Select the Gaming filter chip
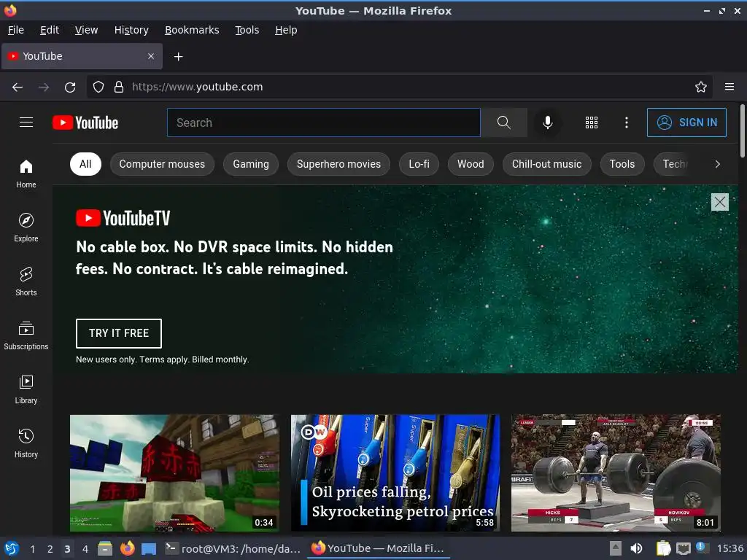 coord(251,164)
